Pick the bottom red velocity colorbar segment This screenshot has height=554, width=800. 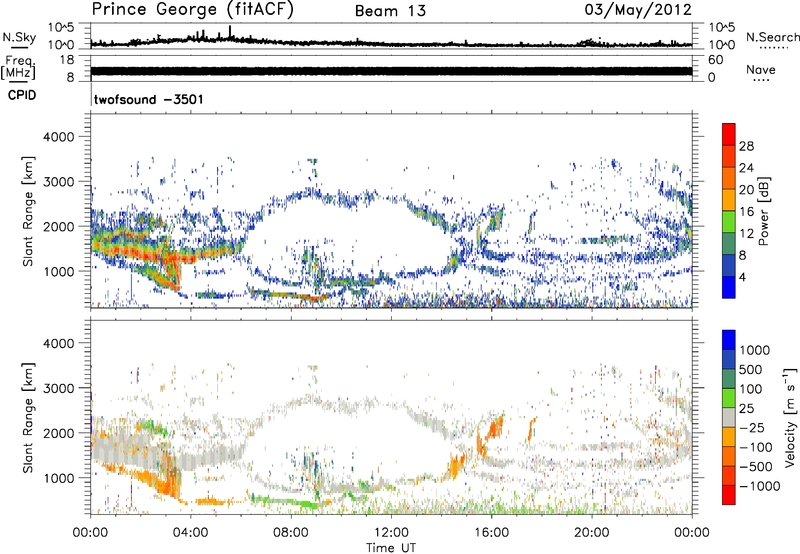(729, 495)
